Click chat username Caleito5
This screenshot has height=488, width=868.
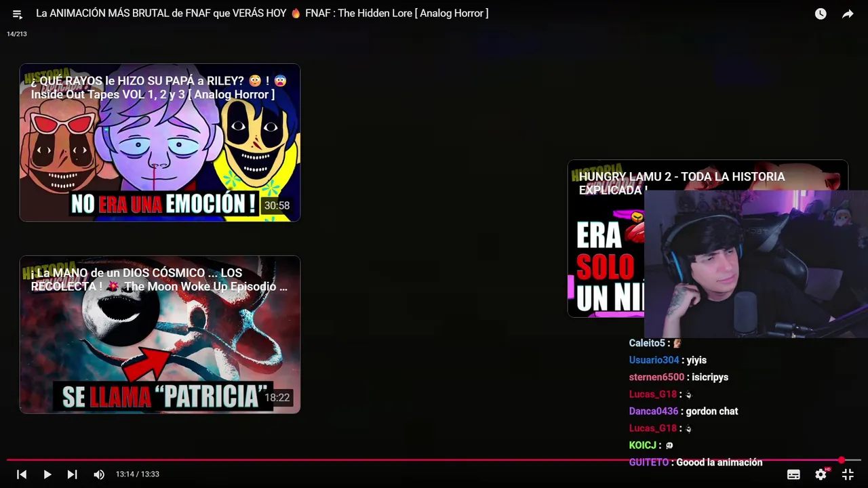(647, 343)
